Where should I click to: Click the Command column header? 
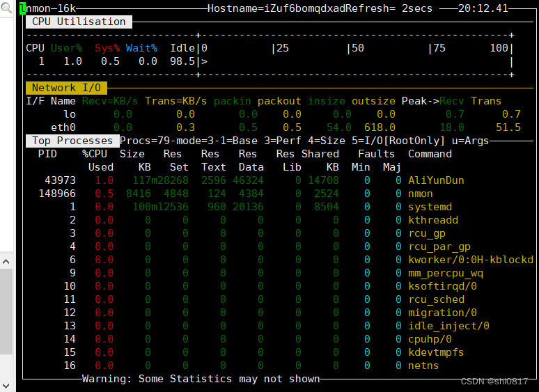(x=430, y=154)
